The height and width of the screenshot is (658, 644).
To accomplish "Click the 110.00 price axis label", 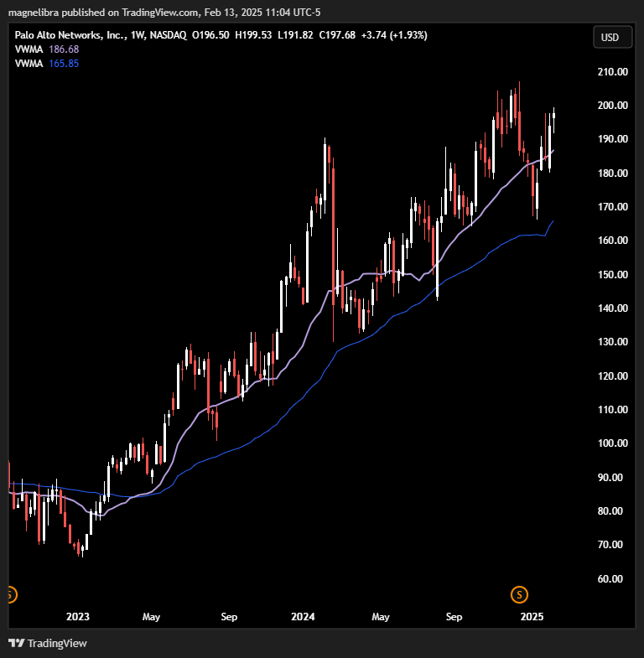I will click(x=612, y=410).
